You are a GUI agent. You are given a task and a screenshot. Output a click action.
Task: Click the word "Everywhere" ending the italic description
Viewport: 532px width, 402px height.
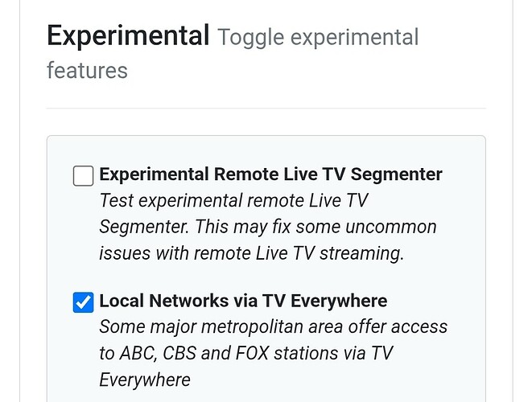click(144, 379)
